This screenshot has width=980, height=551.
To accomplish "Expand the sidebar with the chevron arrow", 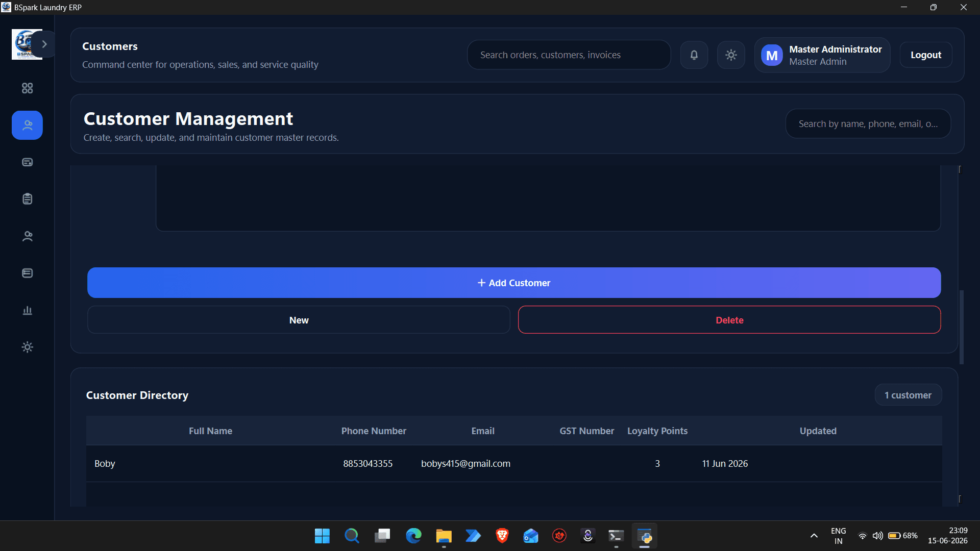I will pyautogui.click(x=44, y=44).
